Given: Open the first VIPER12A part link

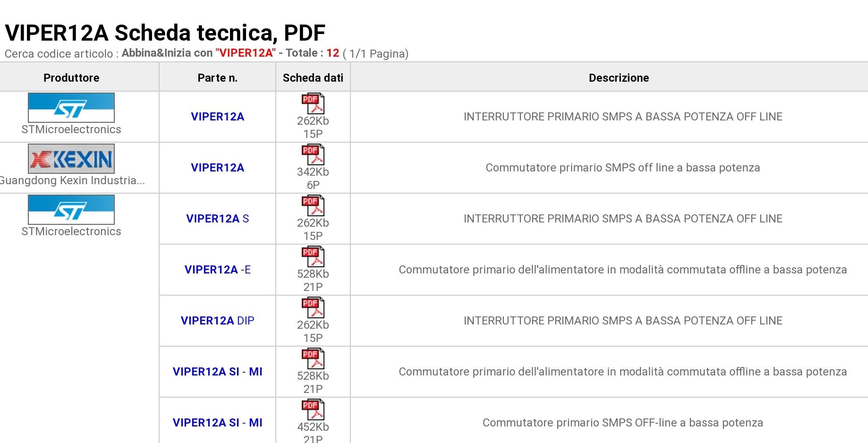Looking at the screenshot, I should pos(217,117).
